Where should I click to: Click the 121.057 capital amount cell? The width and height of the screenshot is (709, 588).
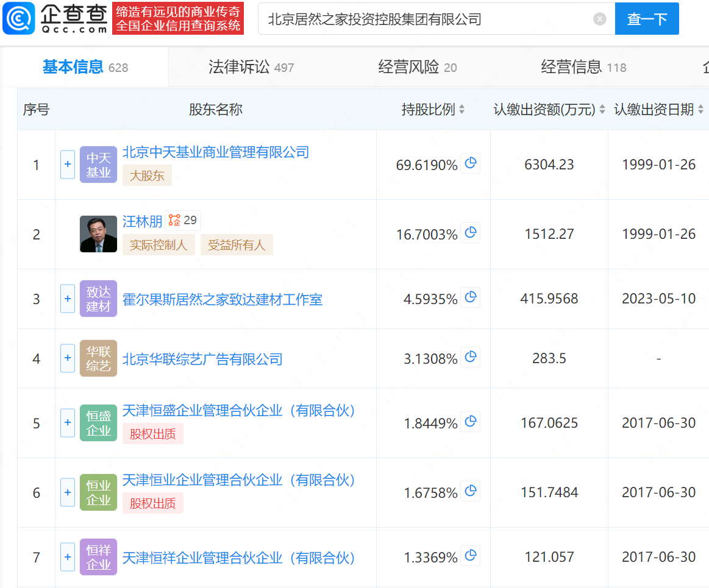tap(549, 558)
